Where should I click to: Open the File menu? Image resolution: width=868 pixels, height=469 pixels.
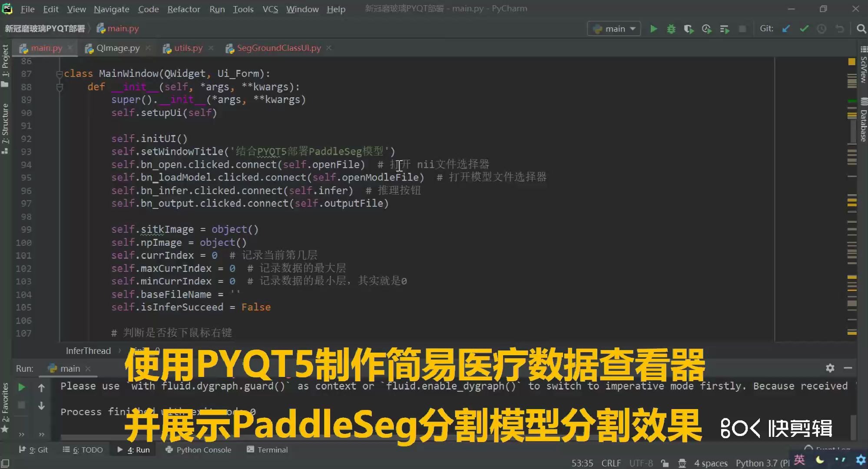point(27,9)
